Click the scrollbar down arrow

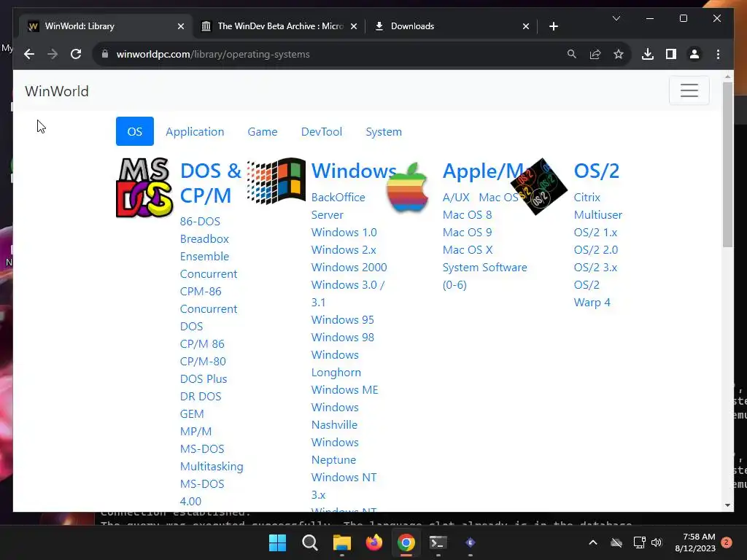pos(727,505)
